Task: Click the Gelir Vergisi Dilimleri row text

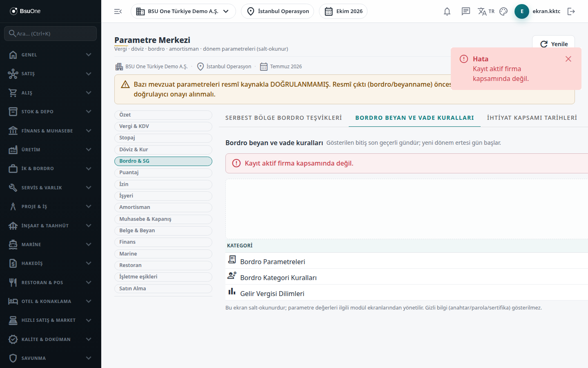Action: tap(272, 294)
